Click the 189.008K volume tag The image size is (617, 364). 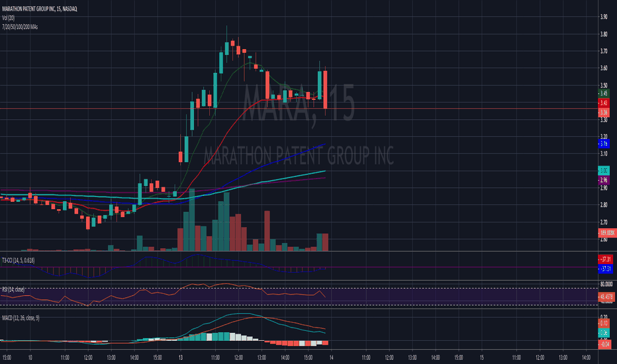(x=607, y=233)
